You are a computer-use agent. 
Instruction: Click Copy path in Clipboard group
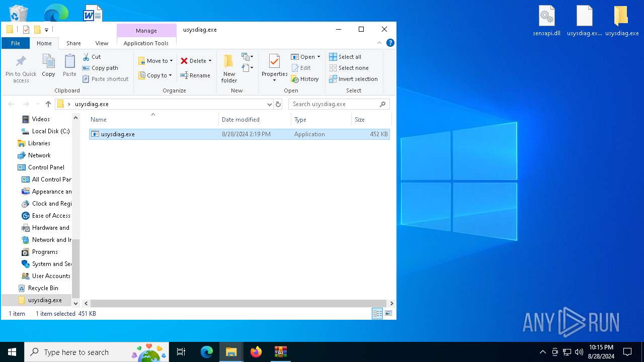[x=100, y=68]
